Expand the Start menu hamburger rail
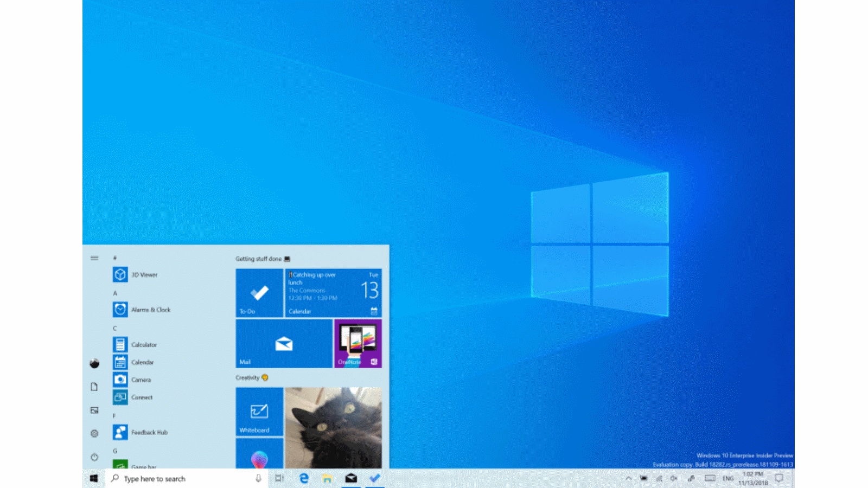The height and width of the screenshot is (488, 868). tap(95, 258)
